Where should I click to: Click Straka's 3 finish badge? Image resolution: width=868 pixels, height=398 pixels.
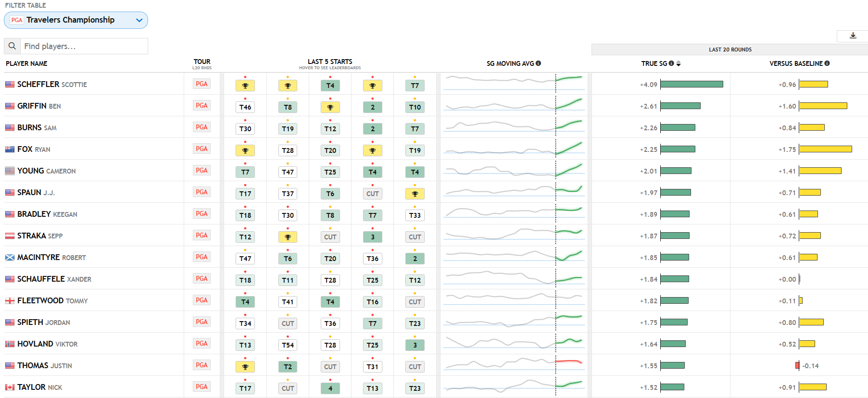[x=373, y=237]
